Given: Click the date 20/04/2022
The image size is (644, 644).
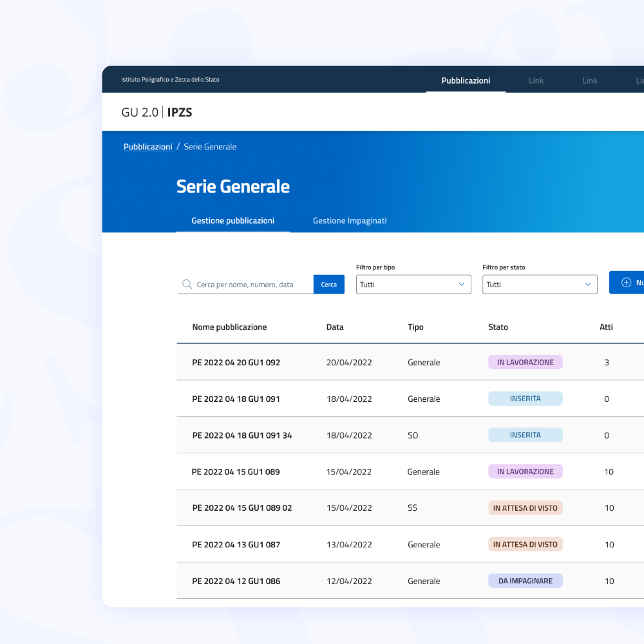Looking at the screenshot, I should (x=349, y=363).
